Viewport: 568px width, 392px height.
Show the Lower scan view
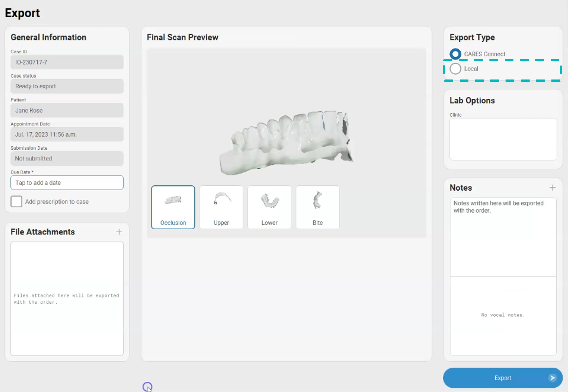pyautogui.click(x=269, y=207)
